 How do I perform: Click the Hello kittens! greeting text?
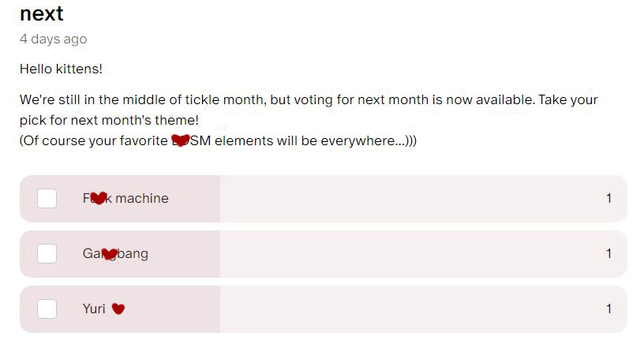click(61, 69)
